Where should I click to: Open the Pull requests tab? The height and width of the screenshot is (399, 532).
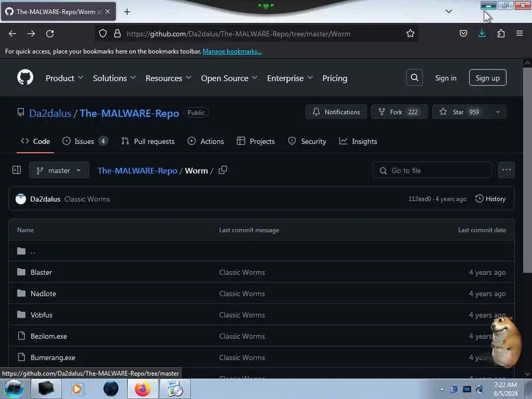148,141
